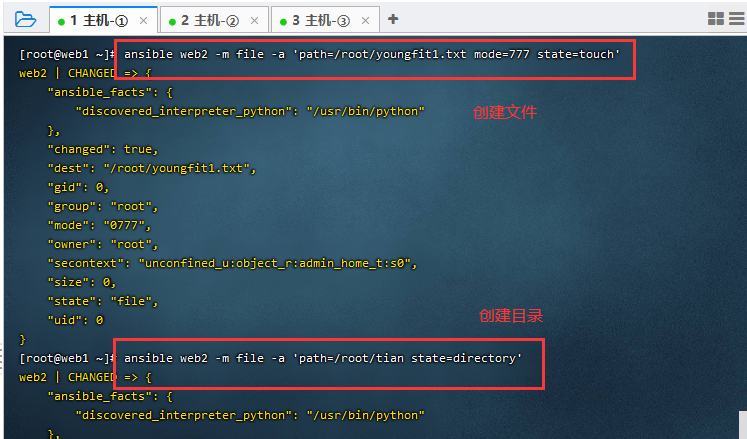The image size is (747, 439).
Task: Switch to tab 3 主机-③
Action: 325,20
